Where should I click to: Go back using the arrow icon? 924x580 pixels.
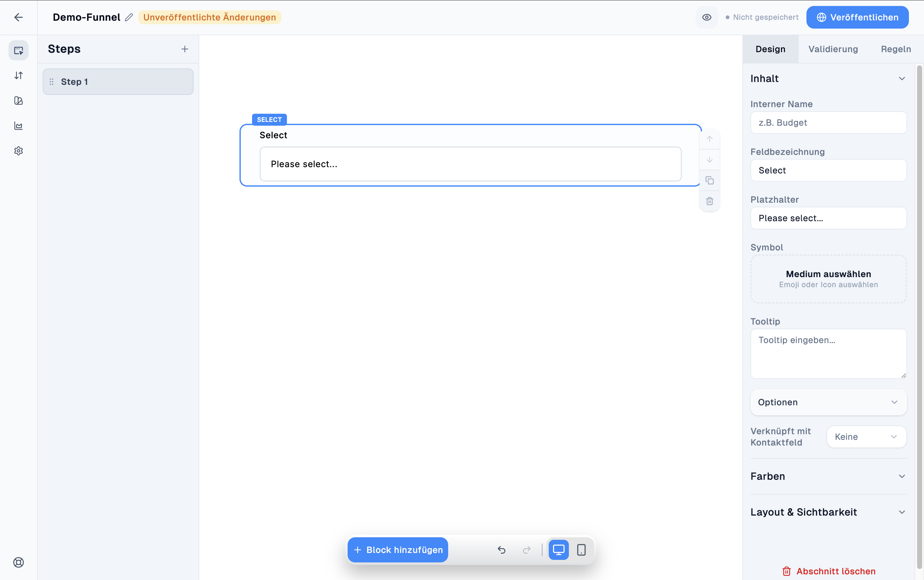pyautogui.click(x=19, y=17)
